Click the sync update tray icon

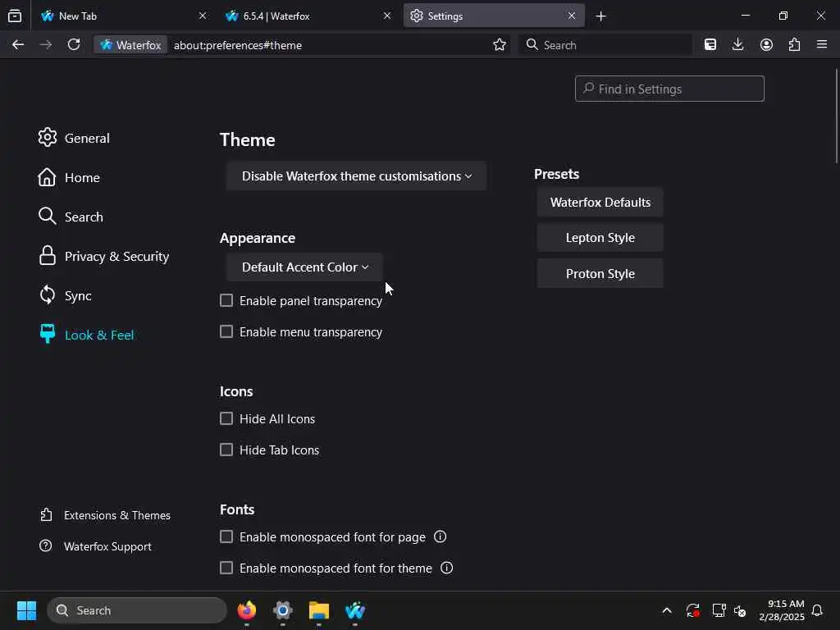tap(692, 610)
